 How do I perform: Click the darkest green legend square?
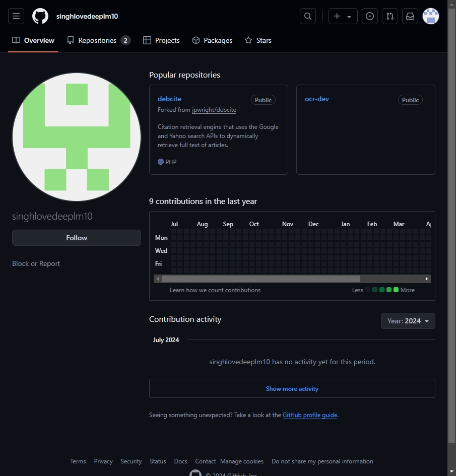(x=375, y=290)
